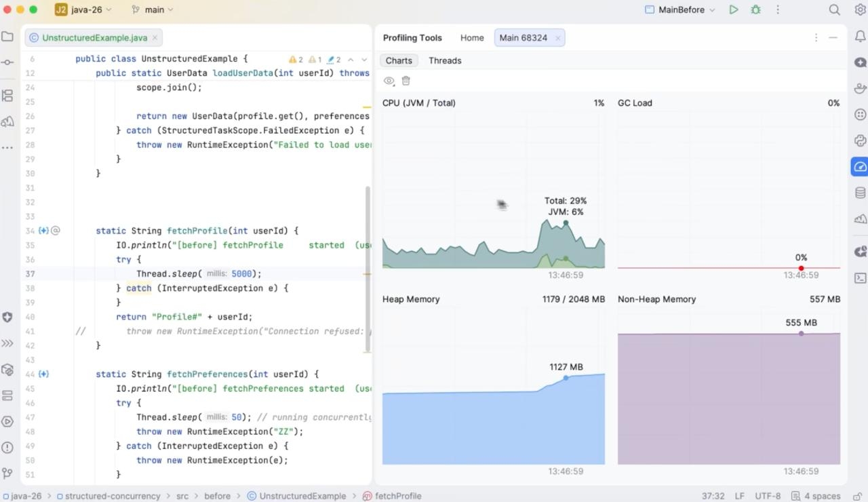Open the More tool windows ellipsis
The image size is (868, 502).
(x=7, y=147)
